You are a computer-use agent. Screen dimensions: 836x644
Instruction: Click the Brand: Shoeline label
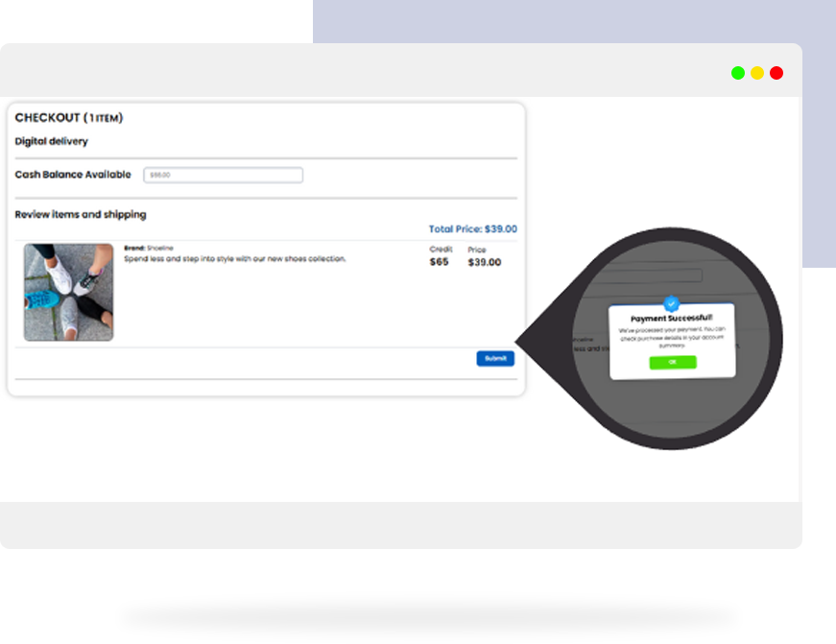pyautogui.click(x=149, y=248)
